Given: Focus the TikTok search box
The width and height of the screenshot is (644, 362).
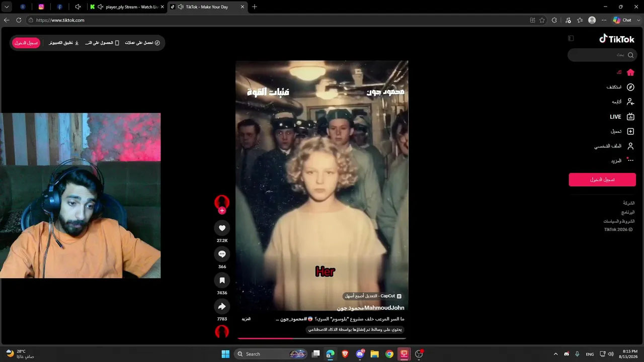Looking at the screenshot, I should pyautogui.click(x=602, y=55).
